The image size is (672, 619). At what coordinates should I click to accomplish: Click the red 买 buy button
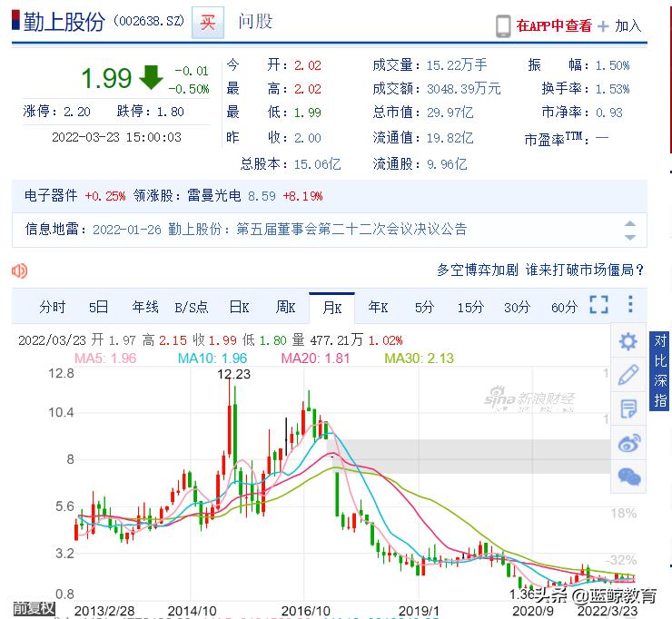208,23
